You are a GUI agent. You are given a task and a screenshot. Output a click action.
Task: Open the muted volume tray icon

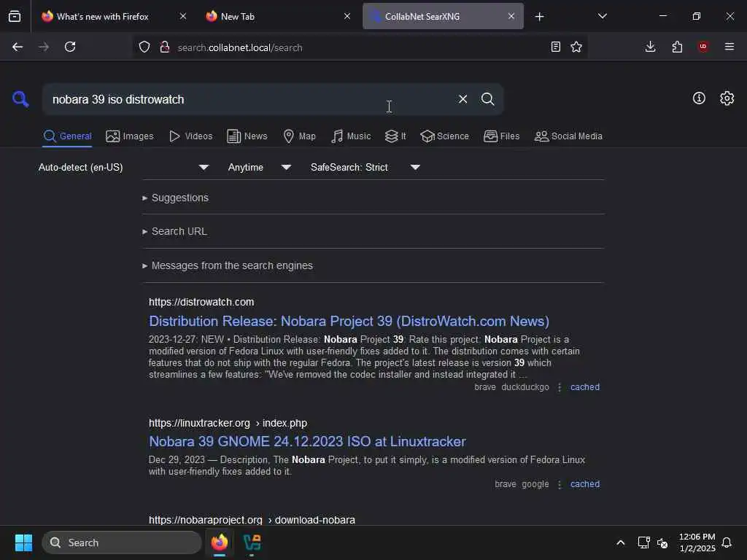click(x=662, y=542)
